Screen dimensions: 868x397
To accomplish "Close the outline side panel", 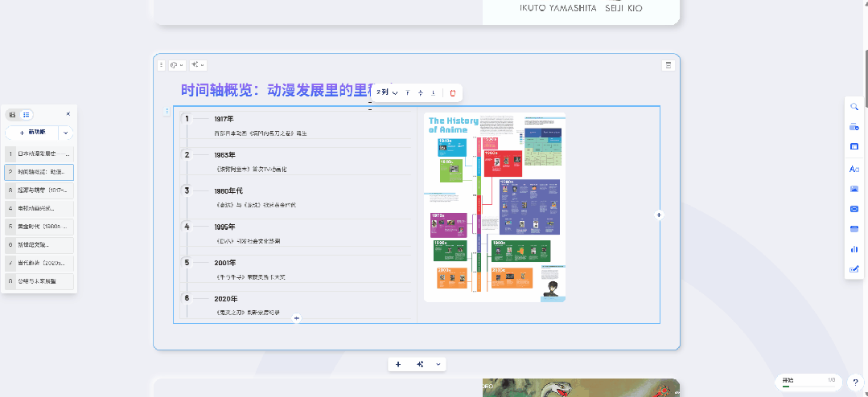I will click(x=68, y=114).
